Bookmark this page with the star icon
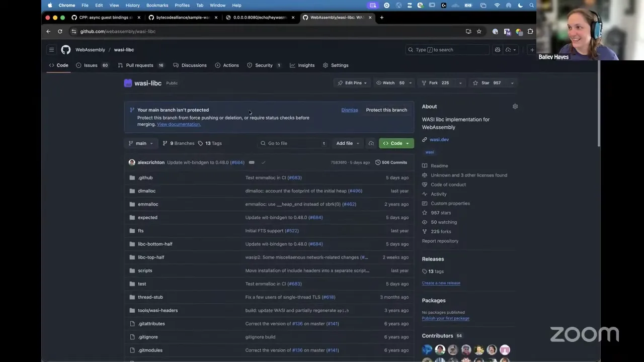 tap(479, 31)
